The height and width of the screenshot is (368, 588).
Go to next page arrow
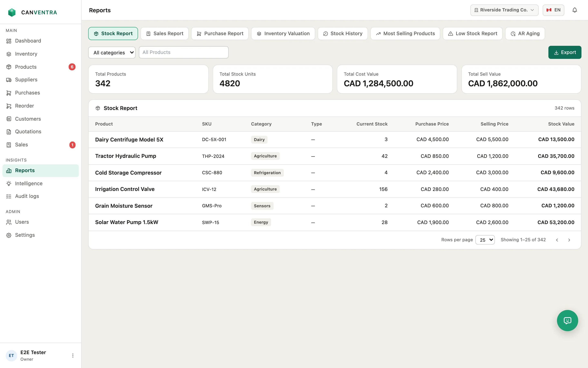[x=569, y=240]
